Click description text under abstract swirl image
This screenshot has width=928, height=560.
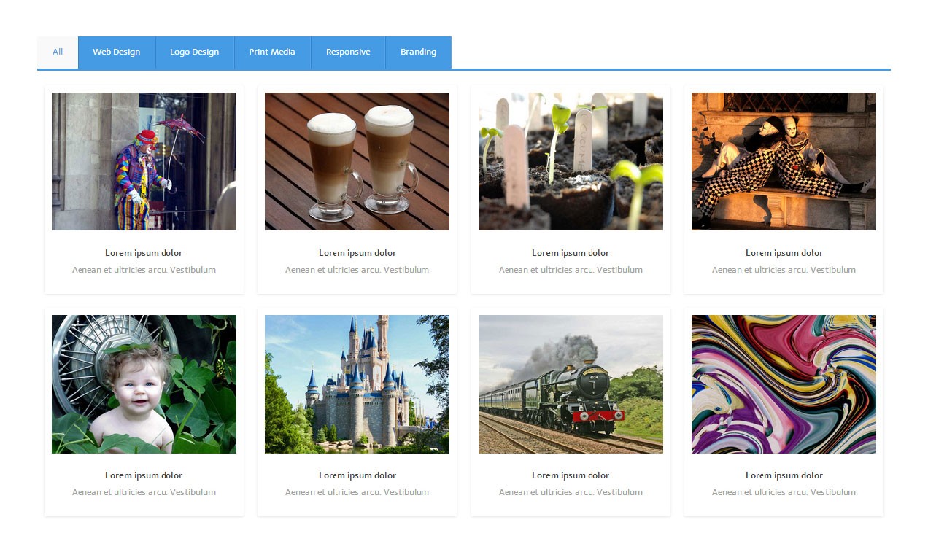[784, 492]
